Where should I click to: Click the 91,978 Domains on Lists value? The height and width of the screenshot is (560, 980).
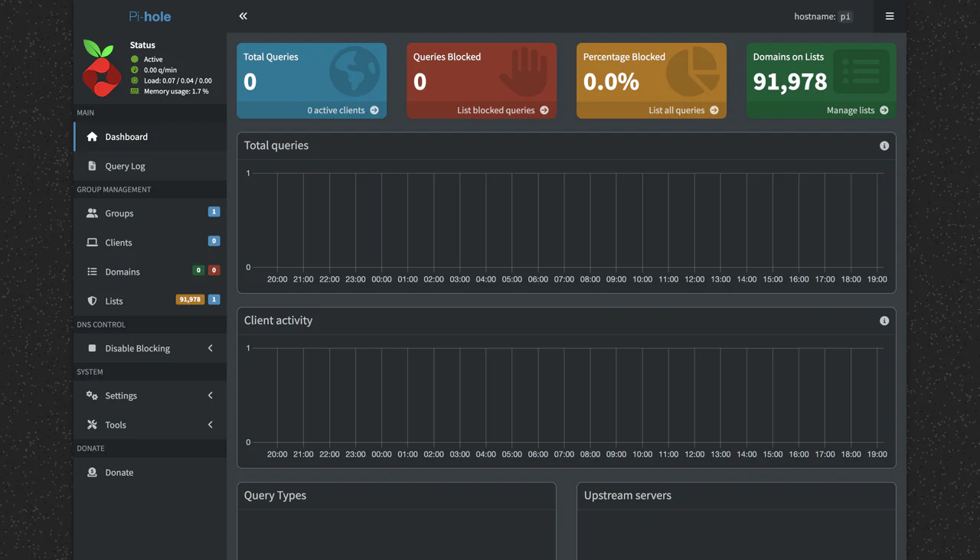point(790,81)
